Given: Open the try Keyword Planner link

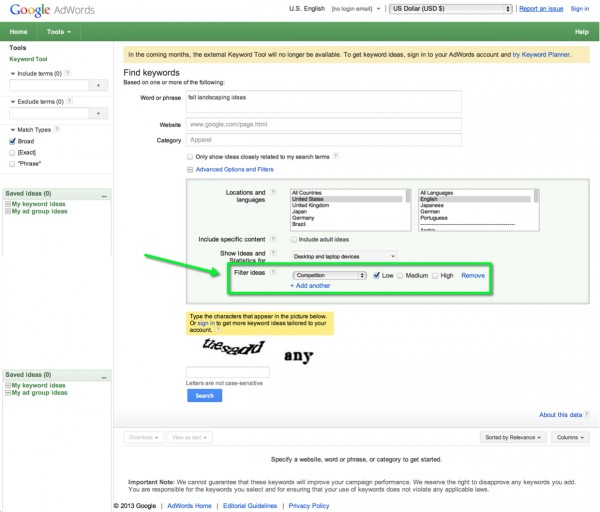Looking at the screenshot, I should 541,55.
